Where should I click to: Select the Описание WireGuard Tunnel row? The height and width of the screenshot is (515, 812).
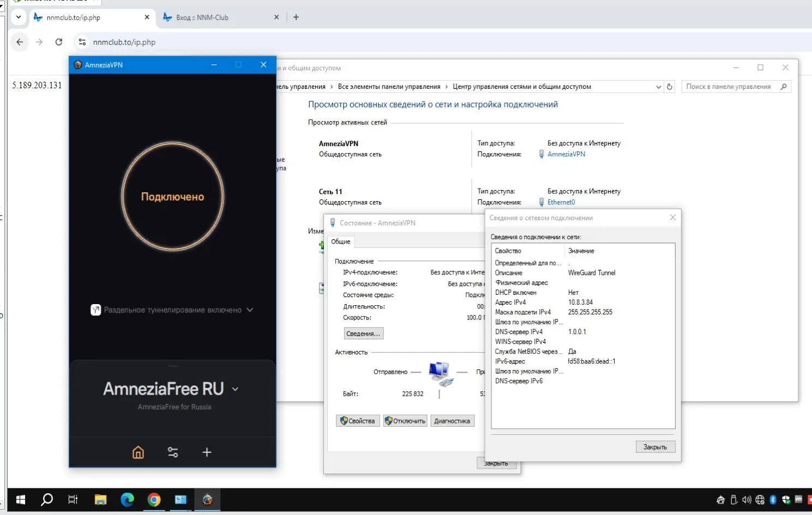pos(582,273)
